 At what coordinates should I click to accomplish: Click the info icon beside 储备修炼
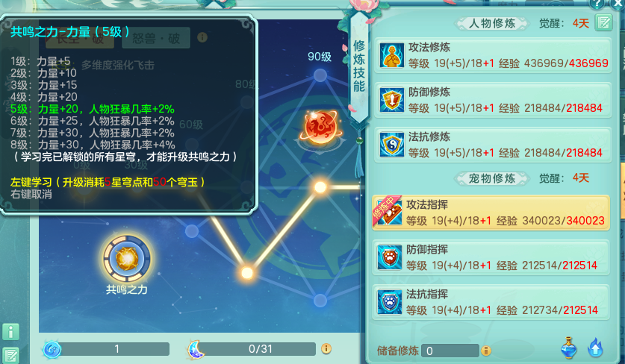click(486, 351)
